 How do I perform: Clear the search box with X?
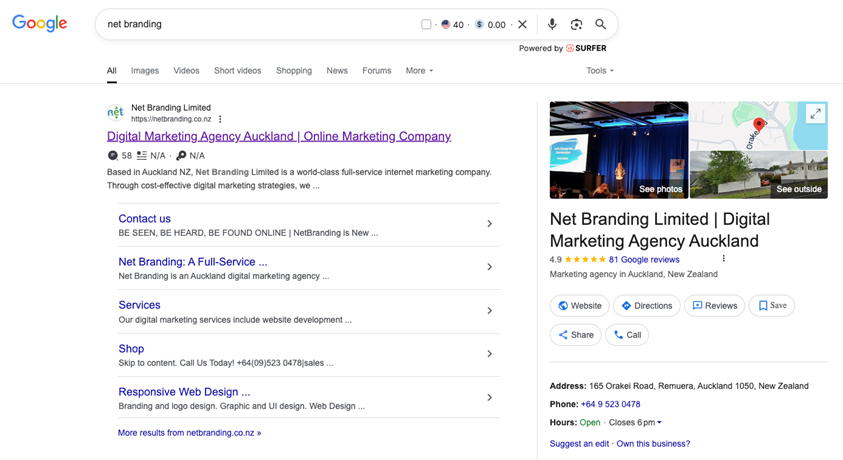tap(523, 24)
